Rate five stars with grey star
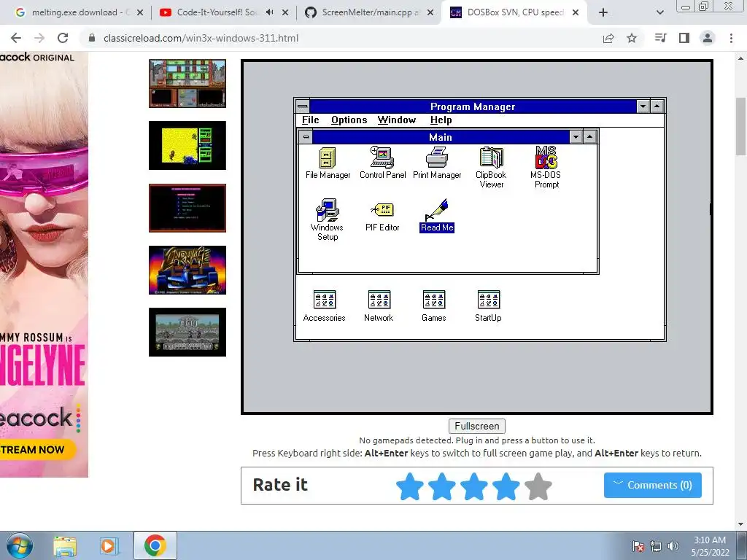The image size is (747, 560). pyautogui.click(x=538, y=486)
